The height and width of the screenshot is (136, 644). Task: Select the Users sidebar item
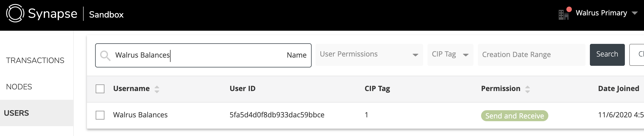coord(37,113)
